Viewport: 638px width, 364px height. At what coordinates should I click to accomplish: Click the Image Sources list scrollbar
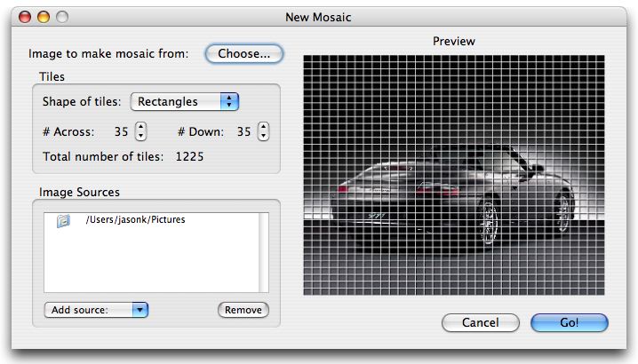(x=264, y=252)
